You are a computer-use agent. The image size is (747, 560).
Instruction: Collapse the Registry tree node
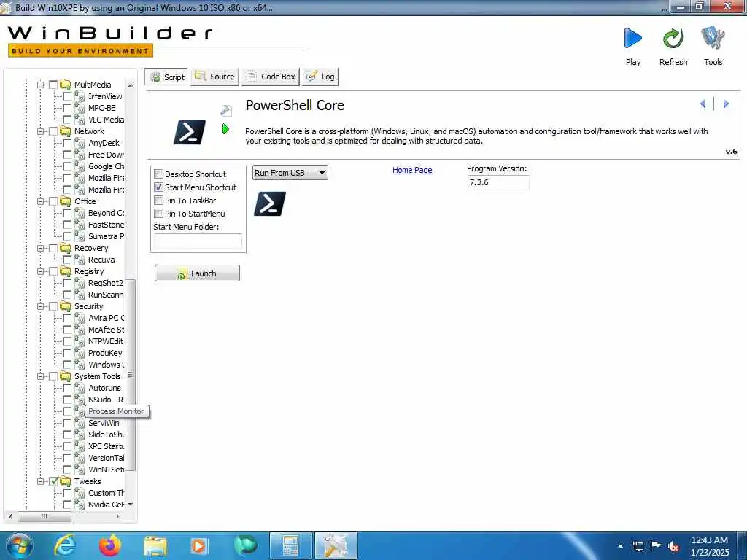click(41, 271)
